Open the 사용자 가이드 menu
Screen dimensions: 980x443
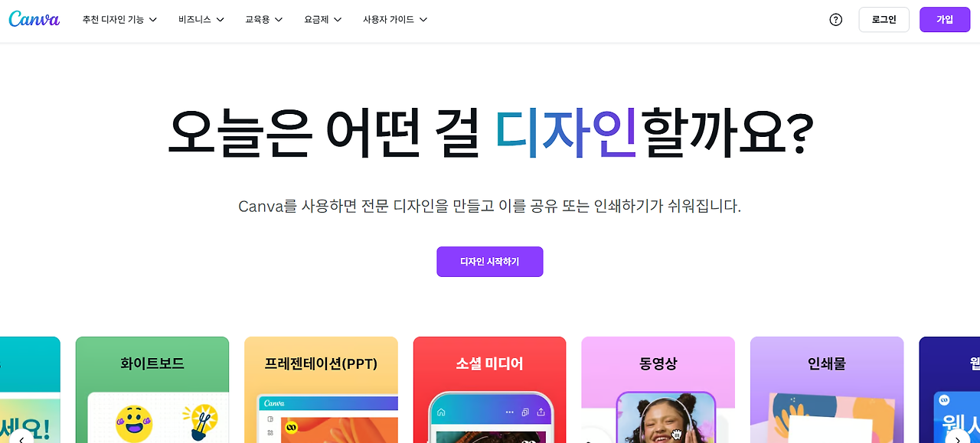click(x=395, y=19)
